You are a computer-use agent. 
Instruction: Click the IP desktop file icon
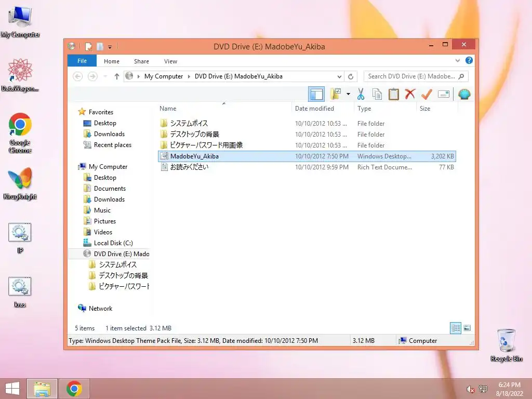click(20, 237)
